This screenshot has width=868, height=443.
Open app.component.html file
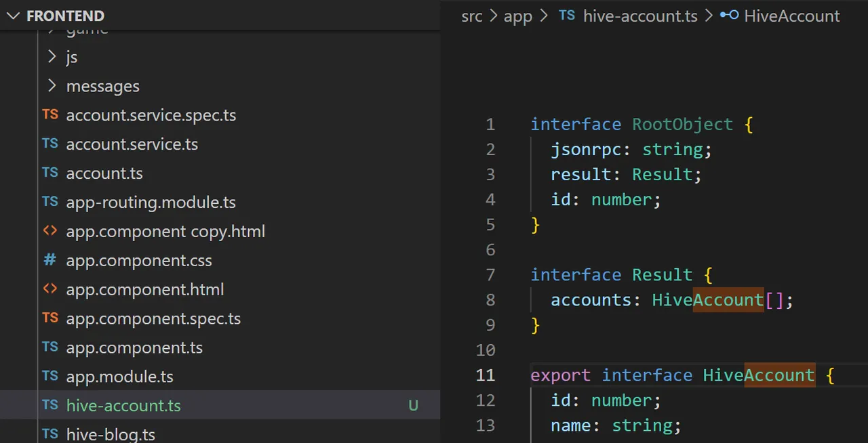(144, 290)
